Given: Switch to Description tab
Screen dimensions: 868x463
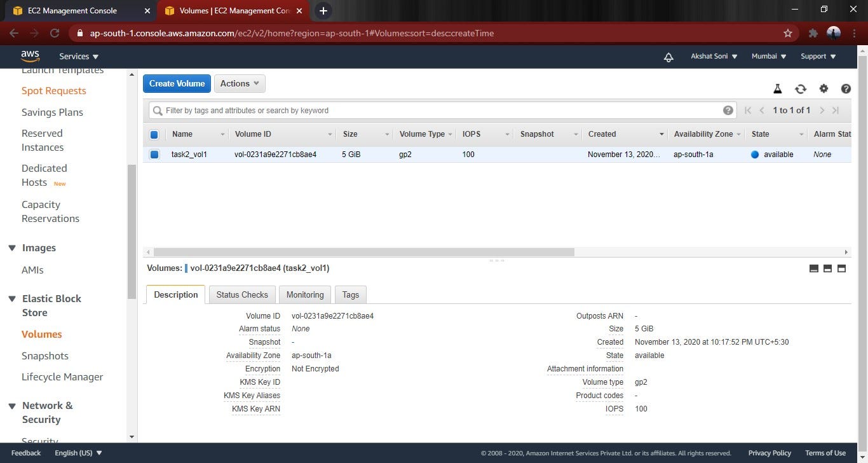Looking at the screenshot, I should pos(176,294).
